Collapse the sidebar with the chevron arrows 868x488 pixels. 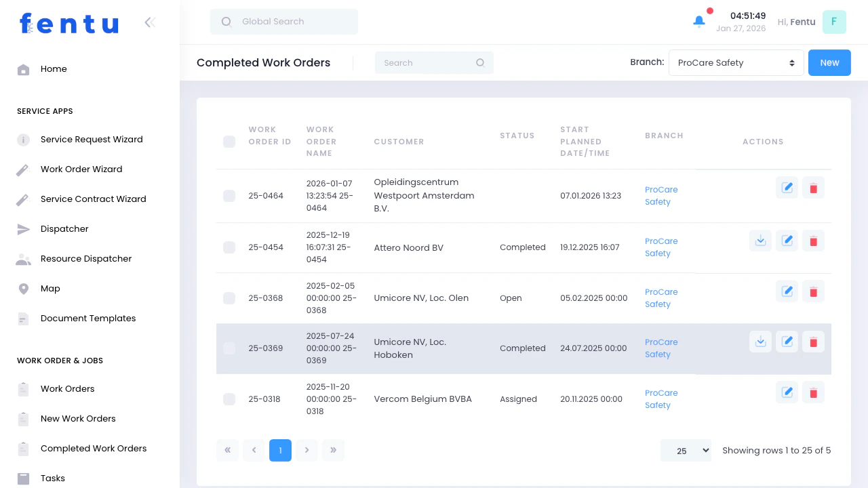pyautogui.click(x=149, y=22)
